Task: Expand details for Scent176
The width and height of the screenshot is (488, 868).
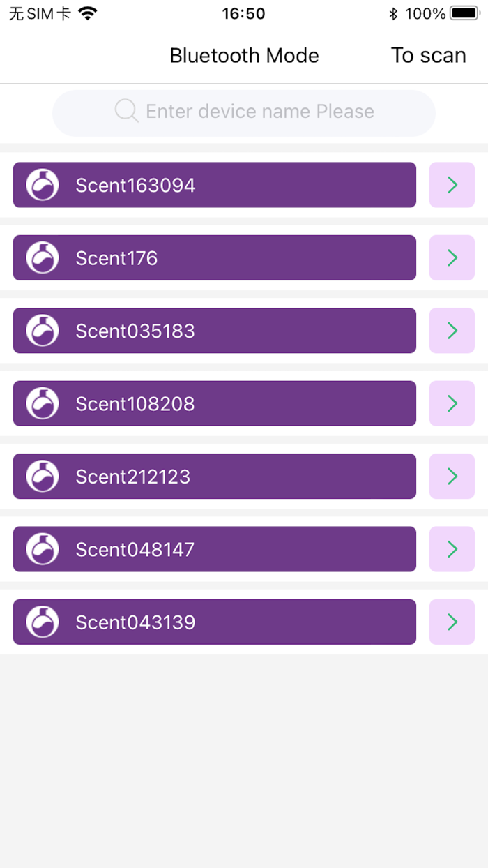Action: point(452,257)
